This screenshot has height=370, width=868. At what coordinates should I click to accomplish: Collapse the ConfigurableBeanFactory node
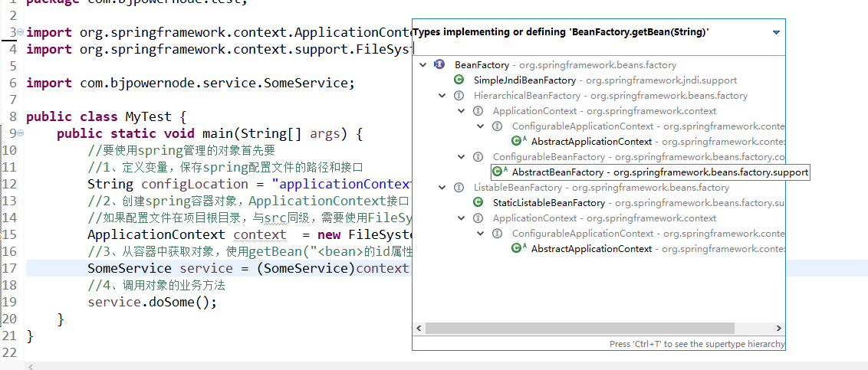pyautogui.click(x=462, y=157)
